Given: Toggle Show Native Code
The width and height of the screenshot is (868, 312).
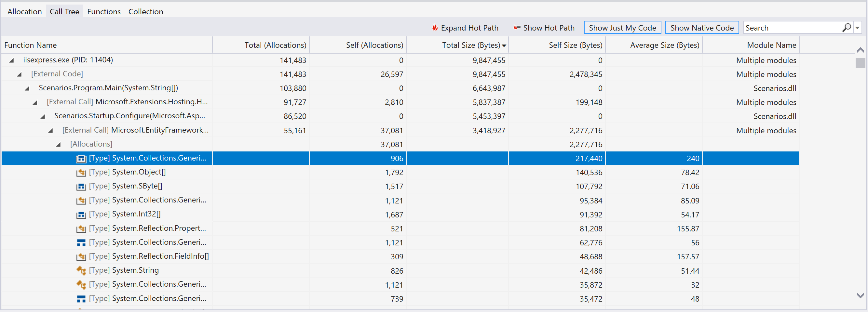Looking at the screenshot, I should (701, 28).
